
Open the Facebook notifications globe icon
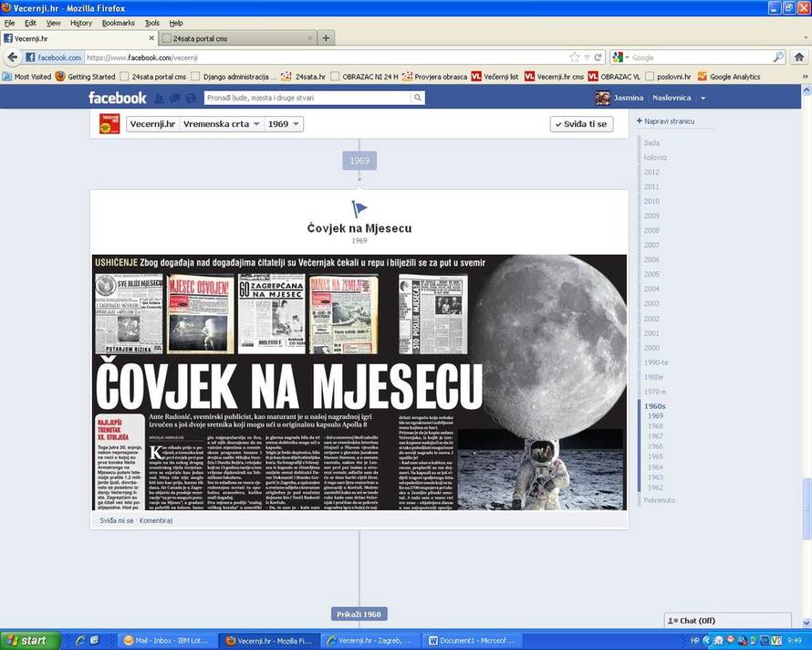tap(190, 99)
